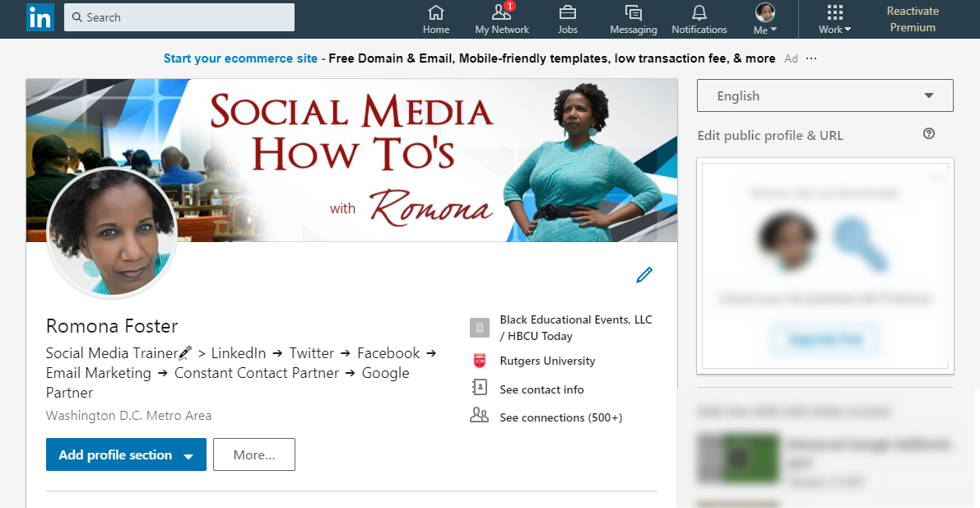
Task: Click See contact info
Action: 541,389
